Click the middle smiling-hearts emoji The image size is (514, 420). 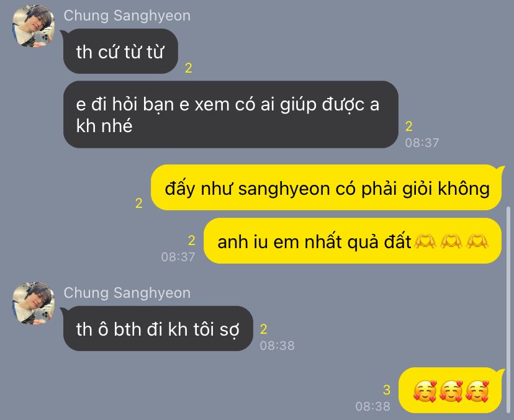click(451, 391)
